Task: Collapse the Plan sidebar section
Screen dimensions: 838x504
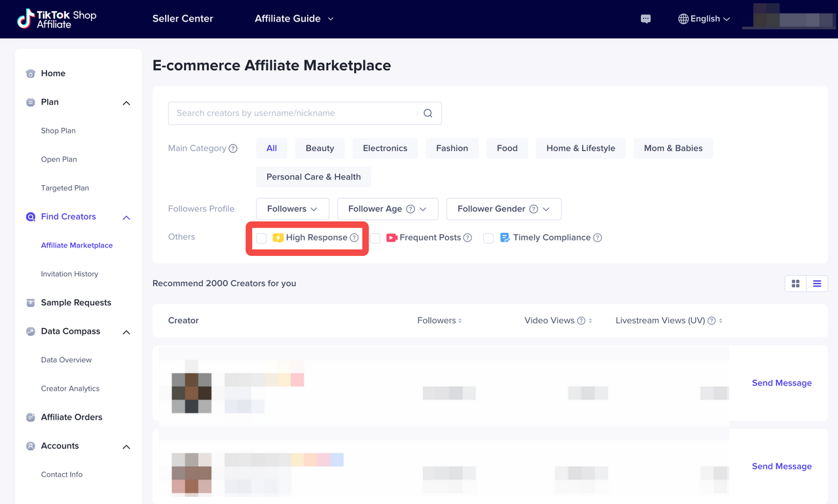Action: point(126,103)
